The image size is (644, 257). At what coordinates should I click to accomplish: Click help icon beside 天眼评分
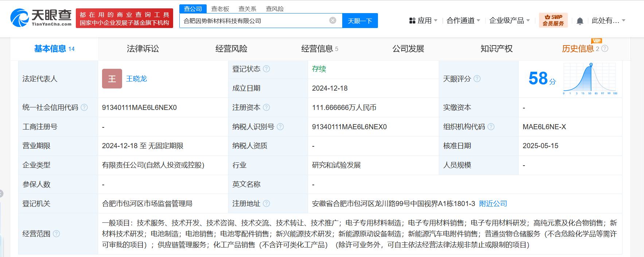(x=477, y=79)
